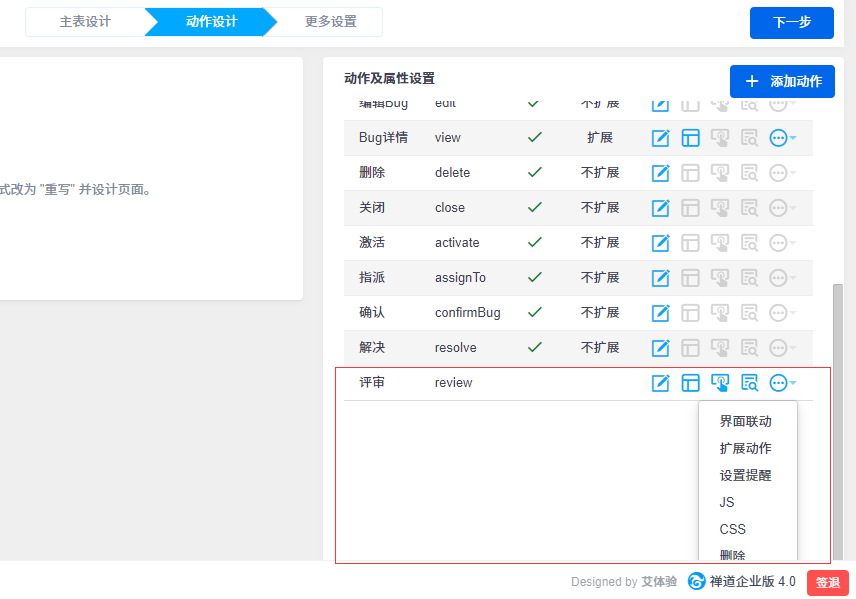Switch to the 主表设计 step tab
Screen dimensions: 856x599
pyautogui.click(x=85, y=21)
